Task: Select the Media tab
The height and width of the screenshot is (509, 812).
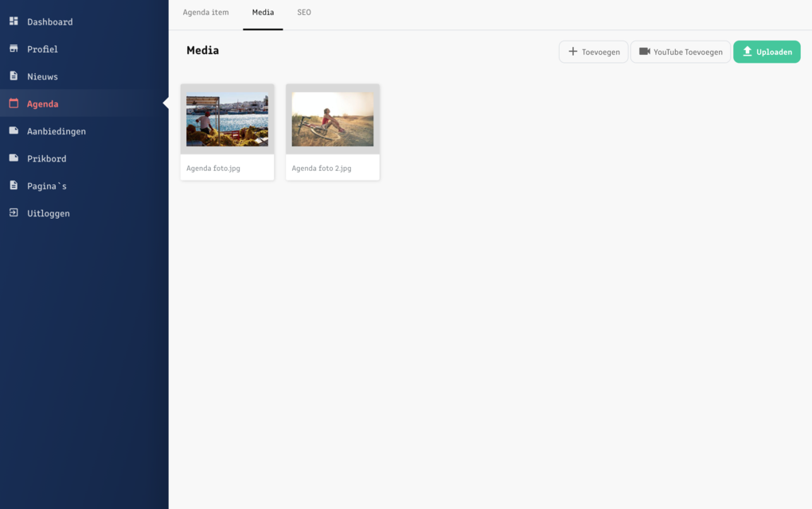Action: click(x=263, y=13)
